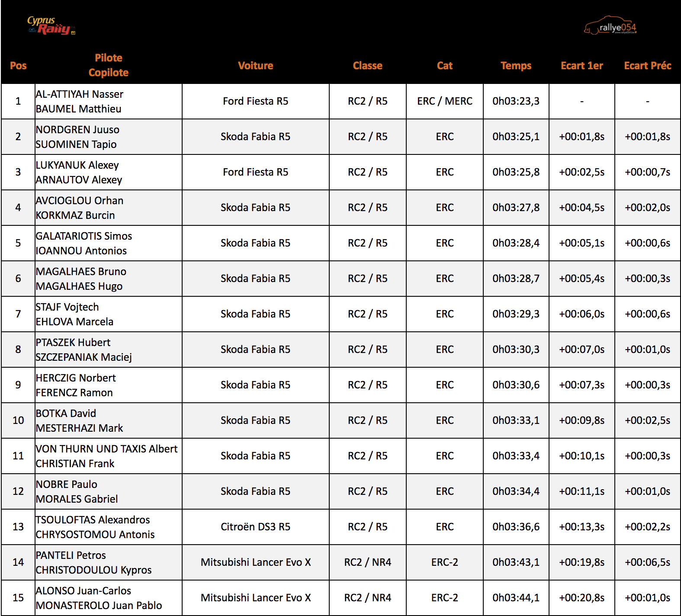Screen dimensions: 681x616
Task: Select the MAGALHAES Hugo codriver name
Action: [x=79, y=286]
